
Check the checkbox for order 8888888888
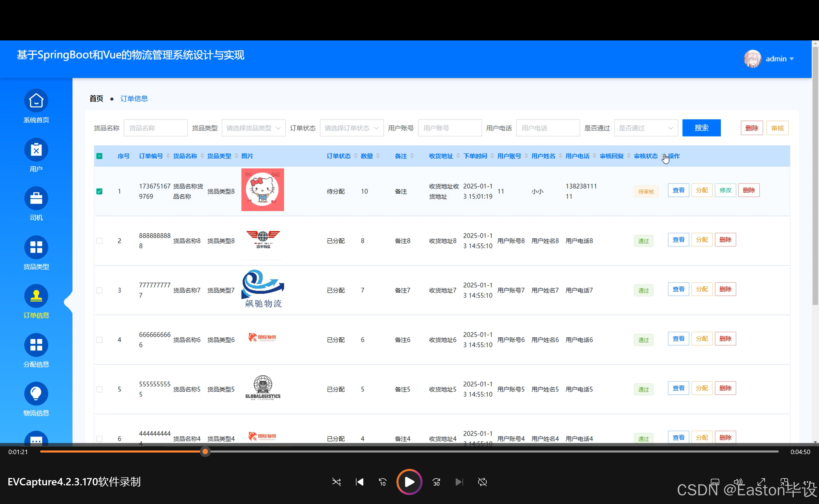pos(99,241)
